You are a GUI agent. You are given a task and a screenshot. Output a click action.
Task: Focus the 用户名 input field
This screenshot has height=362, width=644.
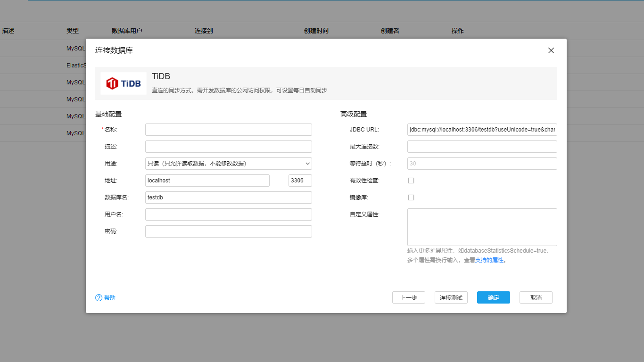pos(229,214)
